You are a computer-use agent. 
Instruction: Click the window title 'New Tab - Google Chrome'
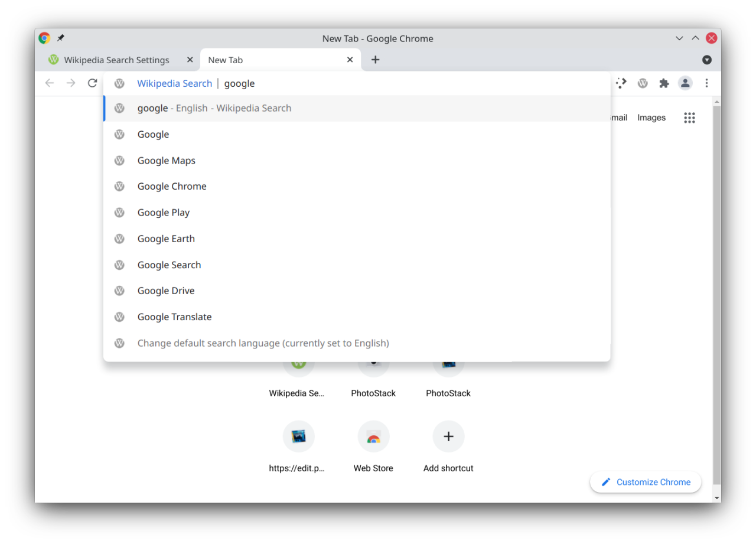point(378,38)
